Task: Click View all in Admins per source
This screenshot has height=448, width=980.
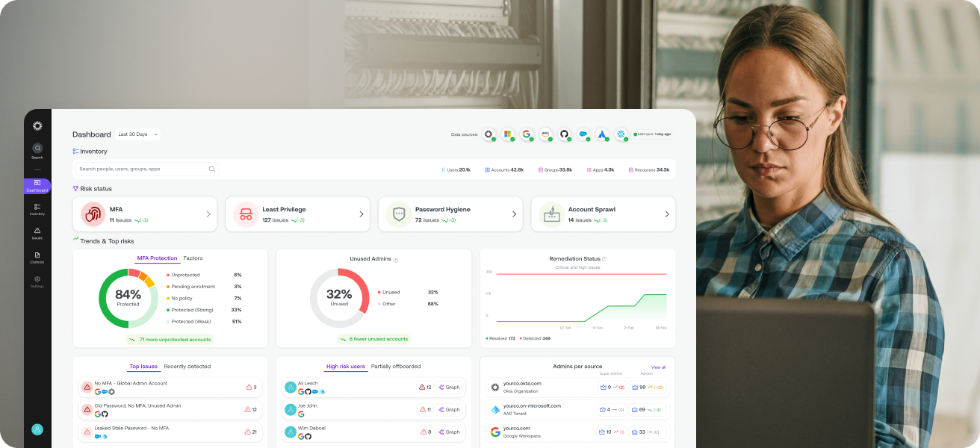Action: pos(658,367)
